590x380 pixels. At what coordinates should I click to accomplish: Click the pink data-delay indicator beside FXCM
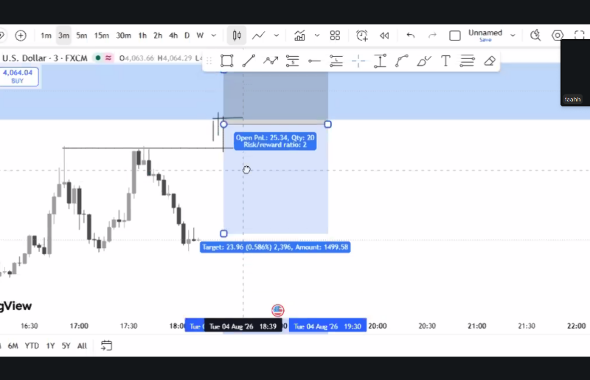tap(109, 58)
